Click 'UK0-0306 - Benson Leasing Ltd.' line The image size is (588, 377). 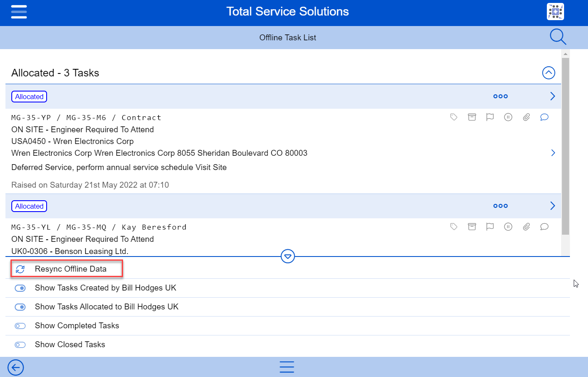[x=70, y=251]
